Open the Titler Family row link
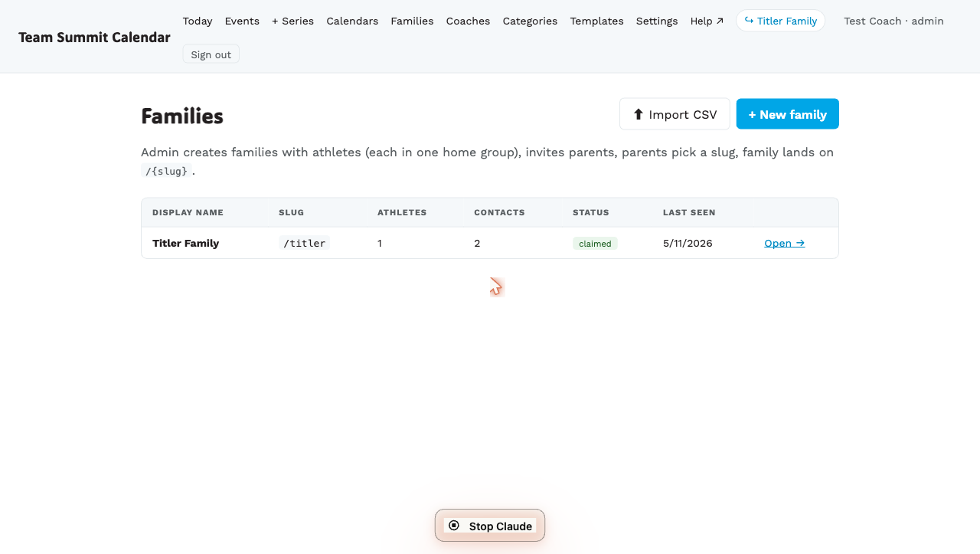The height and width of the screenshot is (554, 980). coord(784,243)
